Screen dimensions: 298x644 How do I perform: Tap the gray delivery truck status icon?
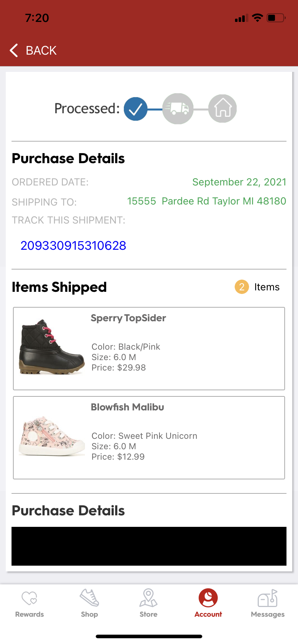178,109
